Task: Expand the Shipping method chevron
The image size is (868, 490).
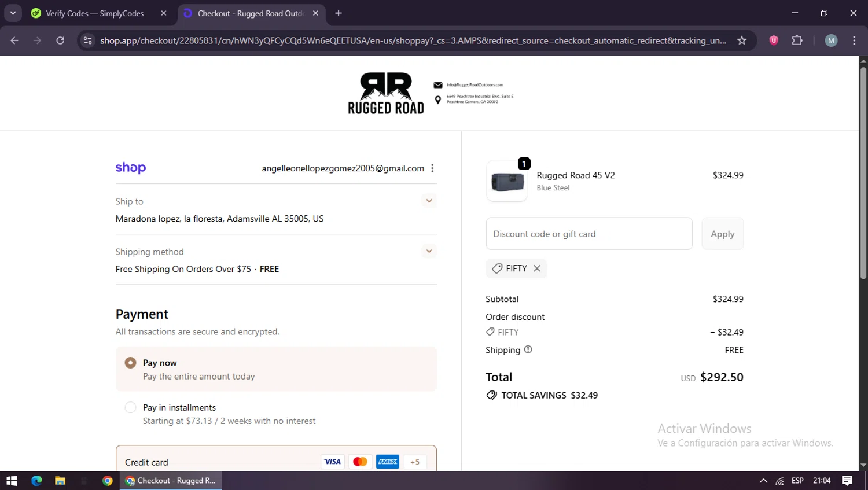Action: point(429,251)
